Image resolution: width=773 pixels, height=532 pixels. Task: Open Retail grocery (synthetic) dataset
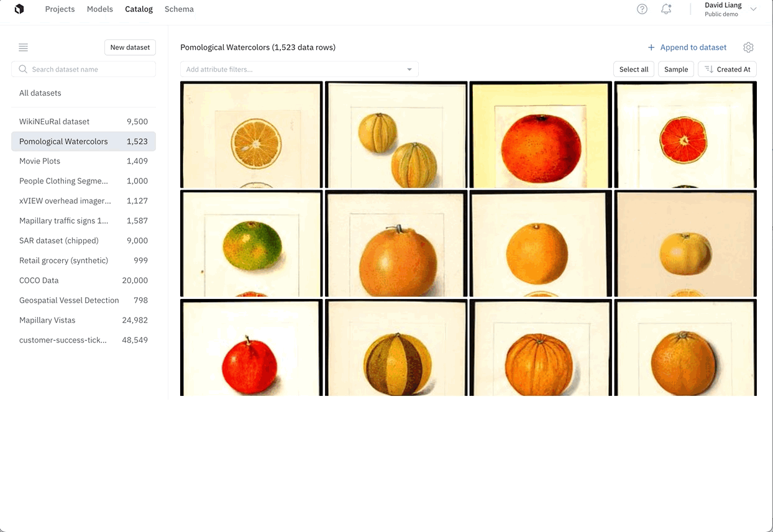[83, 260]
